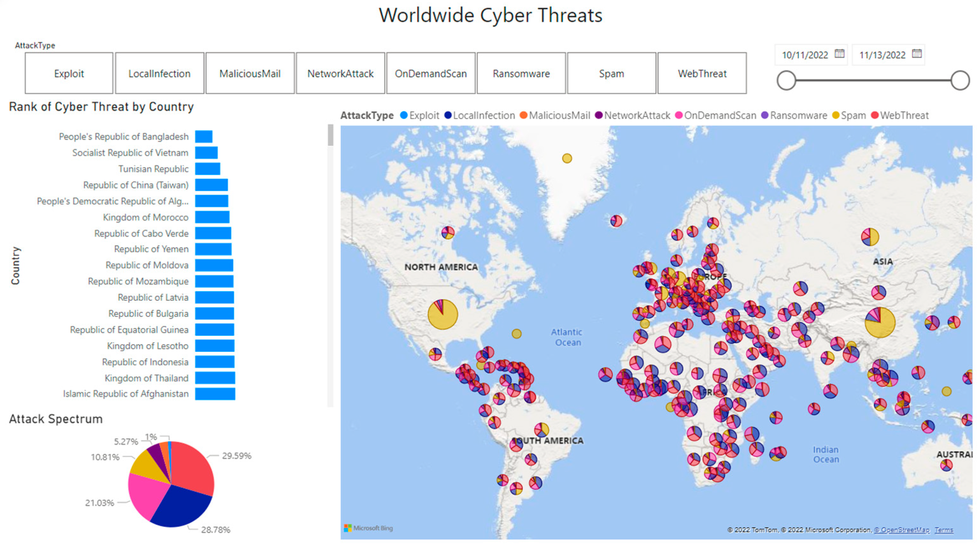Click the WebThreat legend color dot
980x549 pixels.
(875, 115)
